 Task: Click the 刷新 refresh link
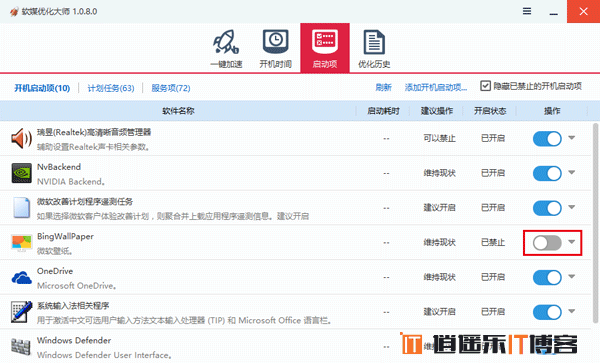pyautogui.click(x=383, y=88)
